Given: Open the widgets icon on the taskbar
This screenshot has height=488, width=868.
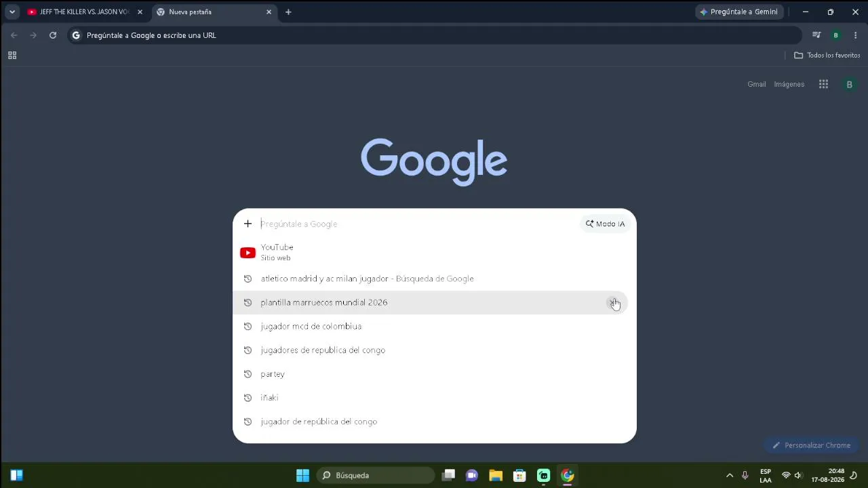Looking at the screenshot, I should click(x=17, y=475).
